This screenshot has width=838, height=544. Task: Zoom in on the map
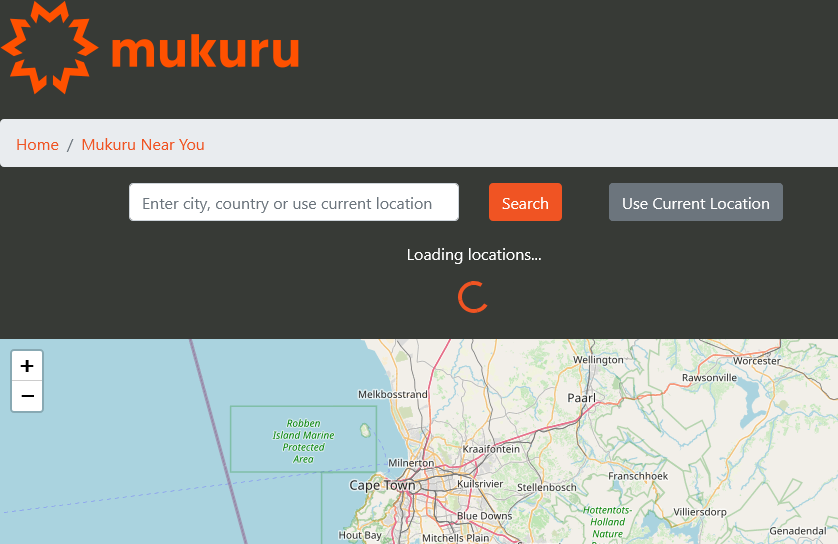pos(27,366)
